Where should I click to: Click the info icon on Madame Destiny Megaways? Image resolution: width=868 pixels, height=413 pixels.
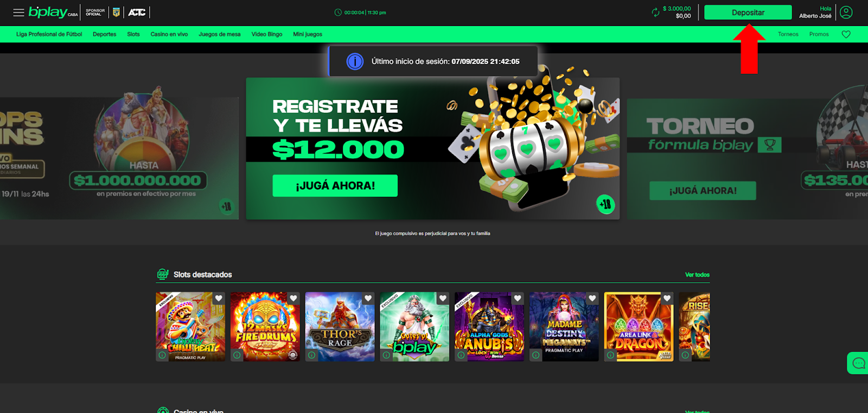coord(535,355)
